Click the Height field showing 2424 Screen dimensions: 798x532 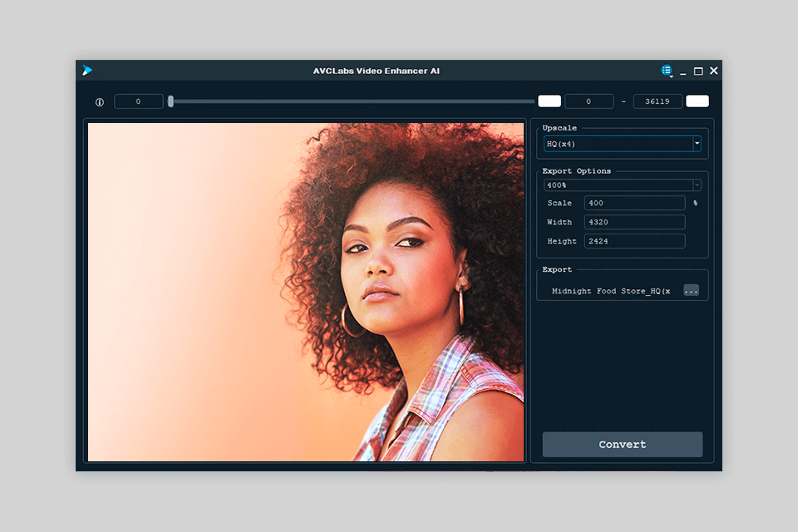(x=634, y=241)
